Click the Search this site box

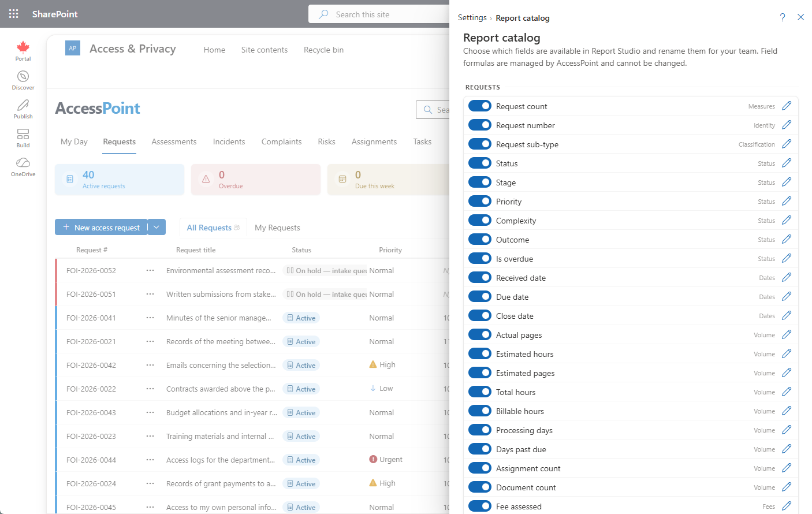click(x=379, y=14)
